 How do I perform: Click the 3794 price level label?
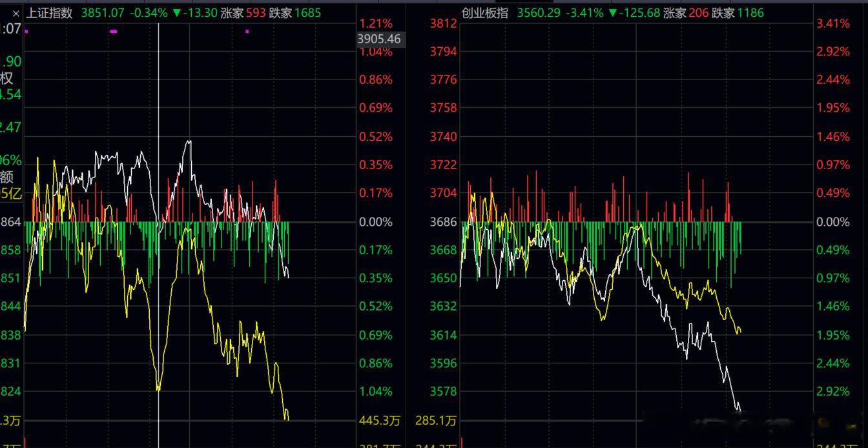coord(444,51)
